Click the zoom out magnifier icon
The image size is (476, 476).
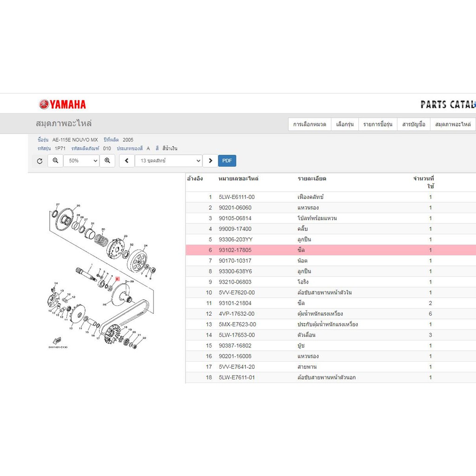55,160
